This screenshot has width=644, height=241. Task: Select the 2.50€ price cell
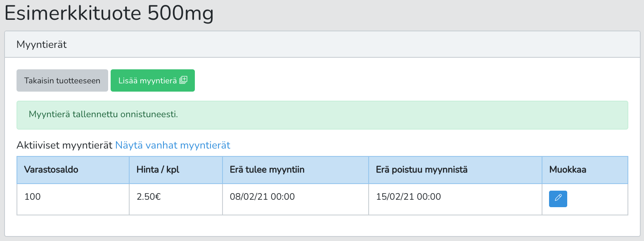point(176,199)
